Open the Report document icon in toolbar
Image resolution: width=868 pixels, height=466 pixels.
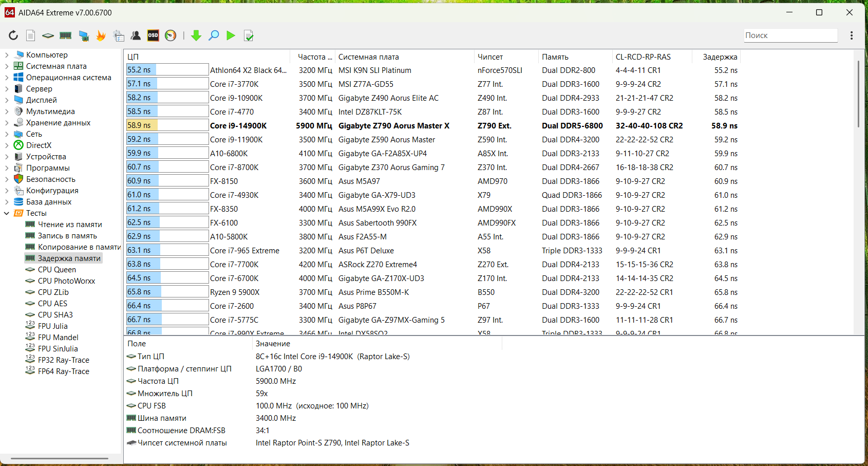click(x=31, y=35)
